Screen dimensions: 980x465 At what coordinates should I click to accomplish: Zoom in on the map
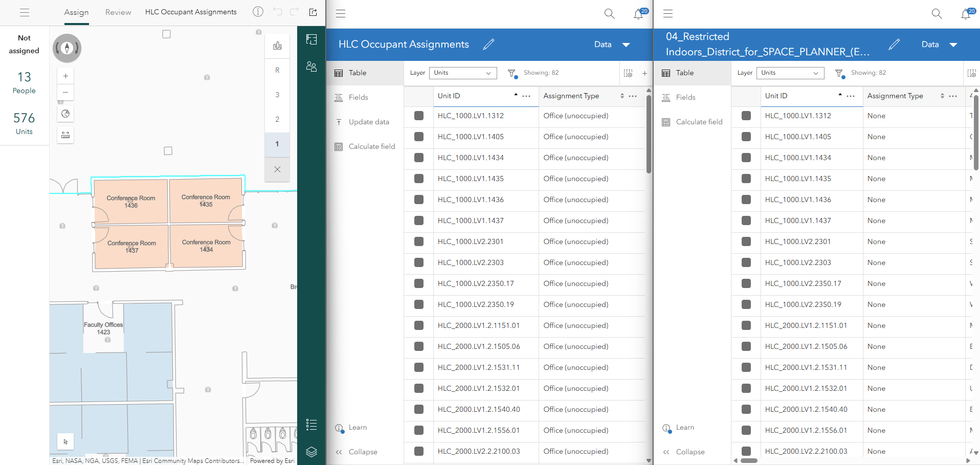pyautogui.click(x=65, y=76)
